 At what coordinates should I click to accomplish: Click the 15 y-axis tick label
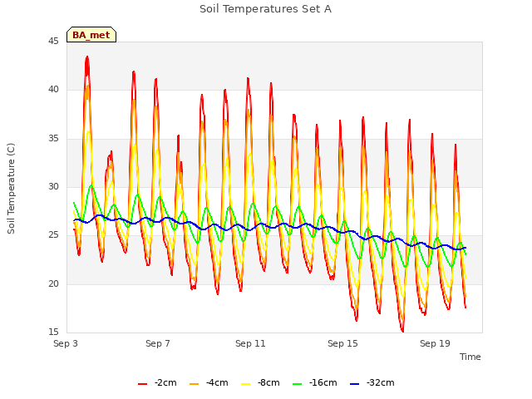coord(53,332)
